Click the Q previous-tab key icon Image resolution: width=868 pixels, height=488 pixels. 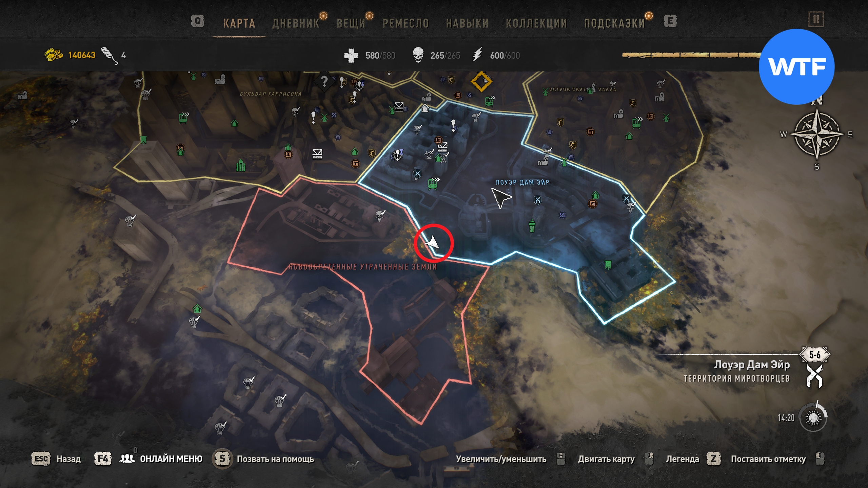[197, 21]
